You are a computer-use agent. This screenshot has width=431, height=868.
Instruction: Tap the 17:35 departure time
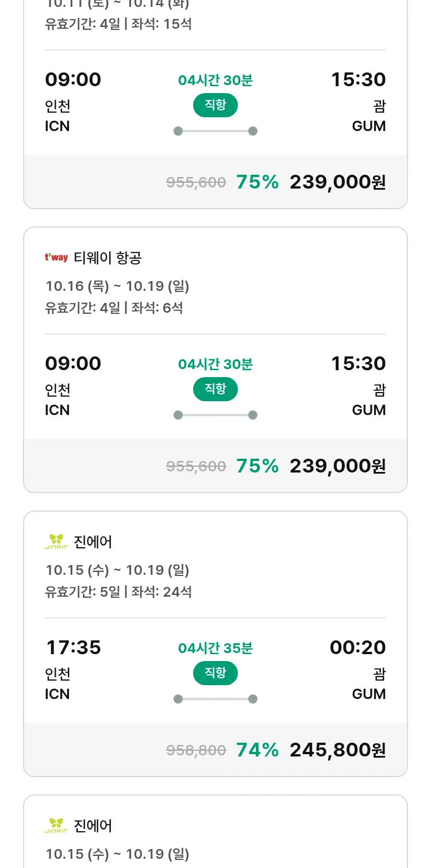(x=73, y=647)
